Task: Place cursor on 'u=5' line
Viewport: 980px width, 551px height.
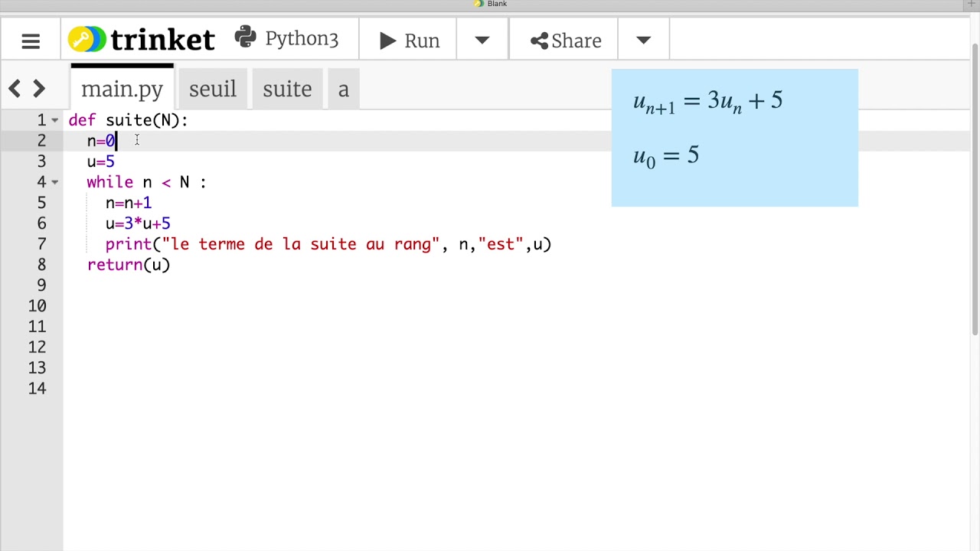Action: [x=100, y=161]
